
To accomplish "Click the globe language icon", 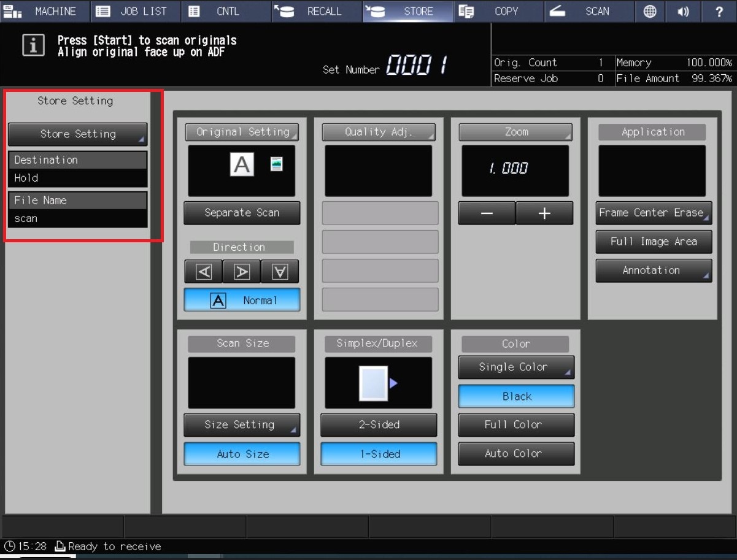I will [x=650, y=12].
